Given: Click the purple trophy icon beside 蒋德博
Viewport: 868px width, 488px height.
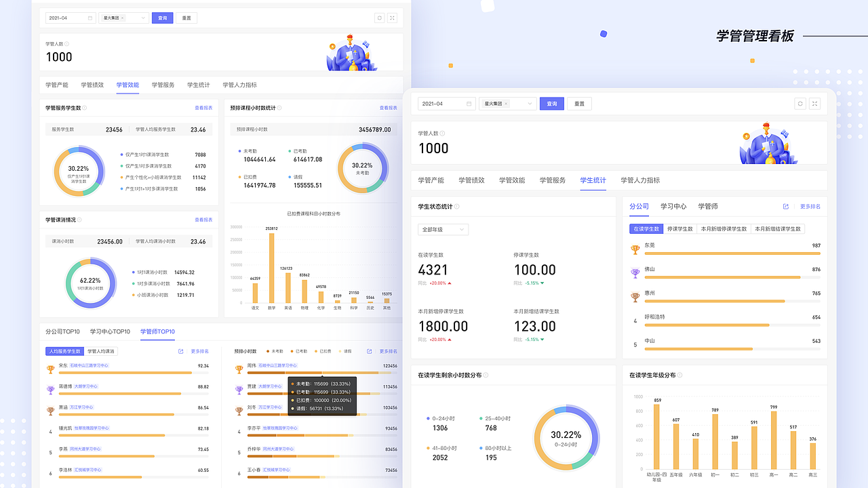Looking at the screenshot, I should point(50,390).
